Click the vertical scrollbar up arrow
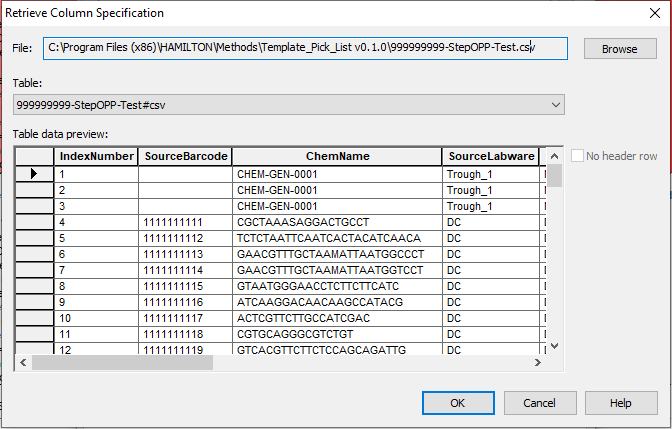This screenshot has height=429, width=672. (x=555, y=155)
